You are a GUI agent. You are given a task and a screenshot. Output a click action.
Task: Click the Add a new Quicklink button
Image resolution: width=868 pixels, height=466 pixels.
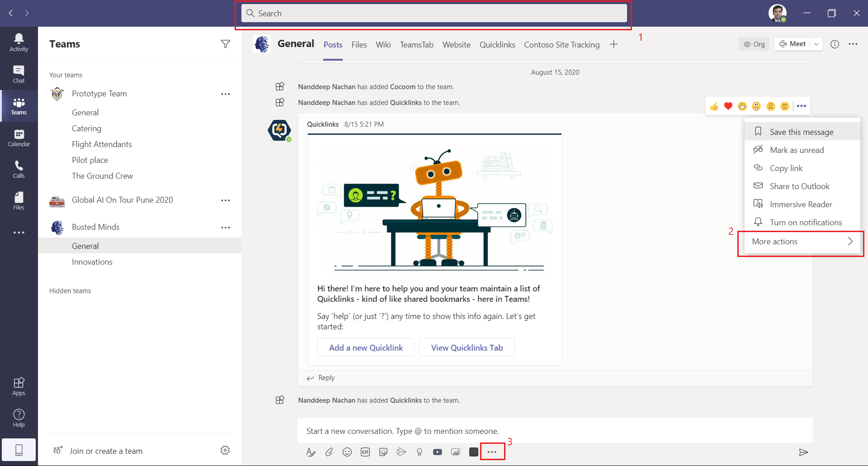(366, 347)
